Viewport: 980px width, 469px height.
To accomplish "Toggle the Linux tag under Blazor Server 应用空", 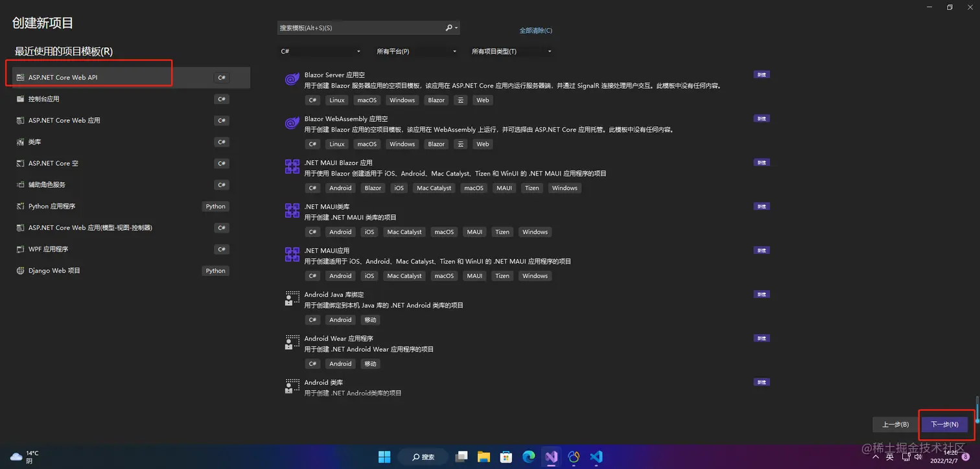I will (336, 100).
